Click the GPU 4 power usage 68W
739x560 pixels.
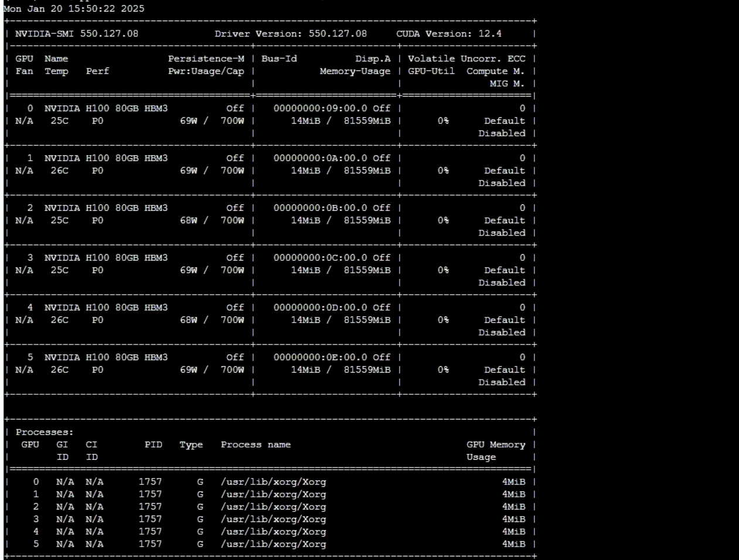[189, 320]
